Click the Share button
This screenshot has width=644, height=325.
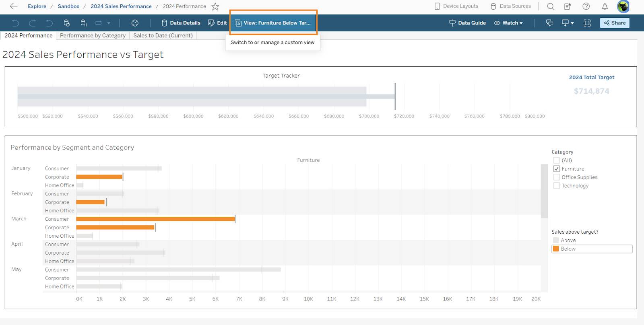click(x=615, y=23)
